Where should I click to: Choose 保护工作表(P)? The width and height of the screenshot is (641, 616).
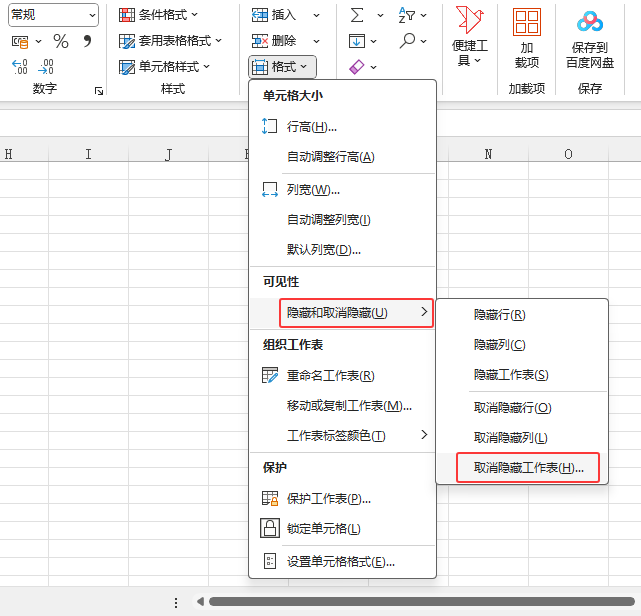(x=343, y=498)
